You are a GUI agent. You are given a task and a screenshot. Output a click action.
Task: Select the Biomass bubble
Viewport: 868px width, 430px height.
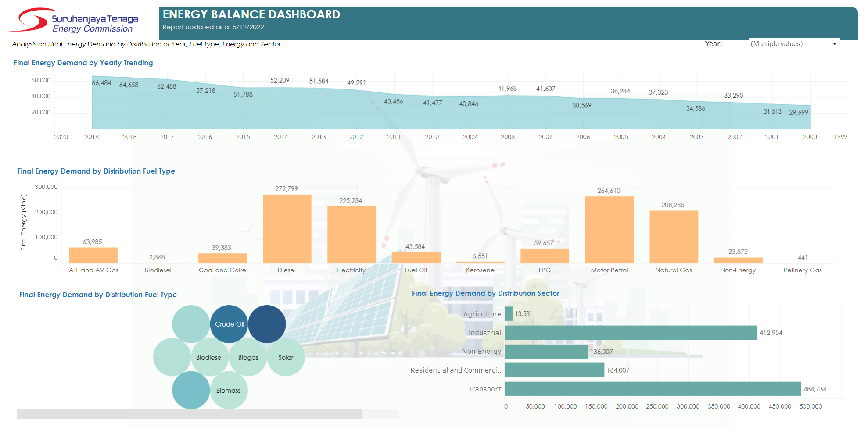pos(229,391)
